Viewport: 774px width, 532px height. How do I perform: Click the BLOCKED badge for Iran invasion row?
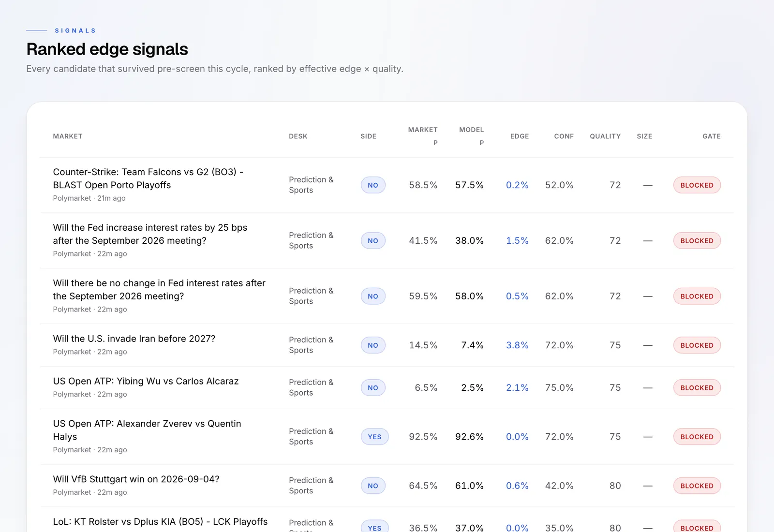(697, 345)
